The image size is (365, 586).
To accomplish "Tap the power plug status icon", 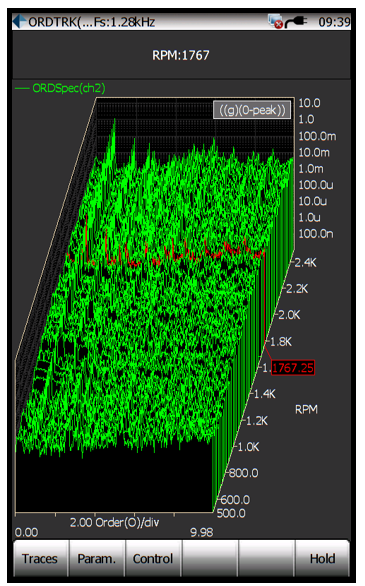I will [296, 22].
